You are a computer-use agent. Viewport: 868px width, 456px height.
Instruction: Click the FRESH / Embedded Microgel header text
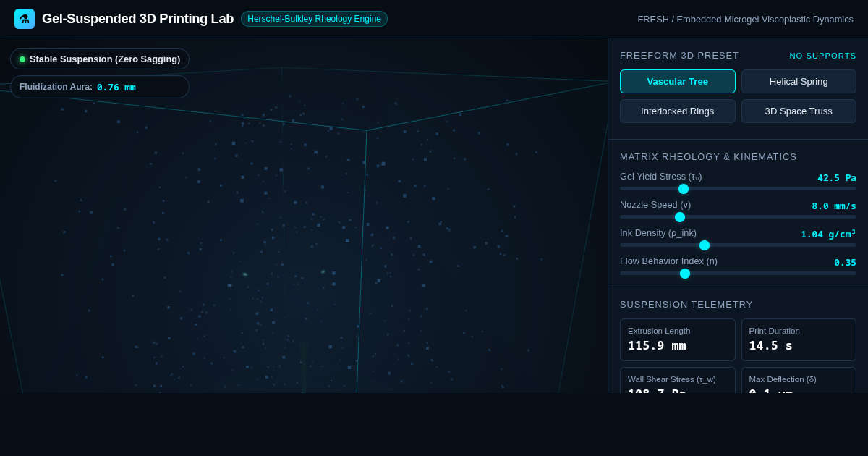pos(745,19)
